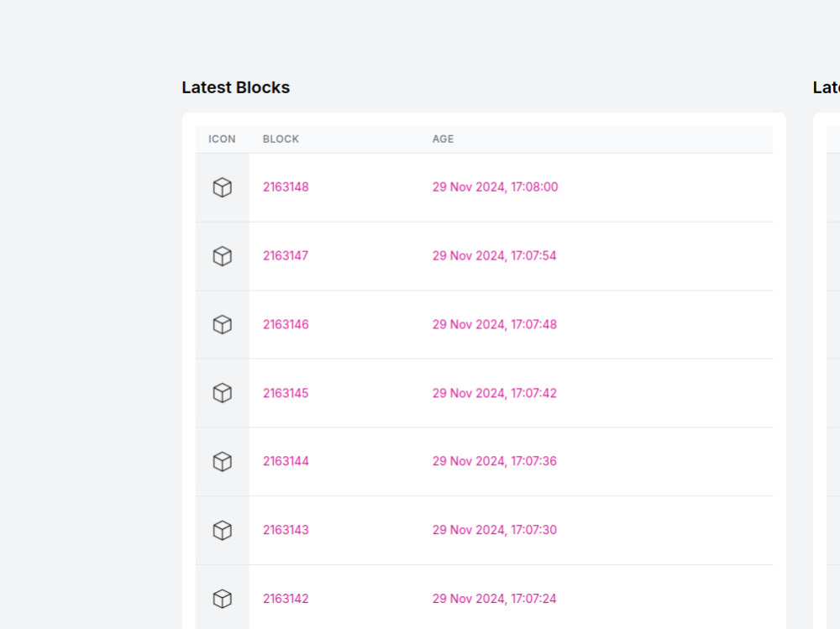Screen dimensions: 840x629
Task: Click the cube icon beside block 2163142
Action: tap(222, 599)
